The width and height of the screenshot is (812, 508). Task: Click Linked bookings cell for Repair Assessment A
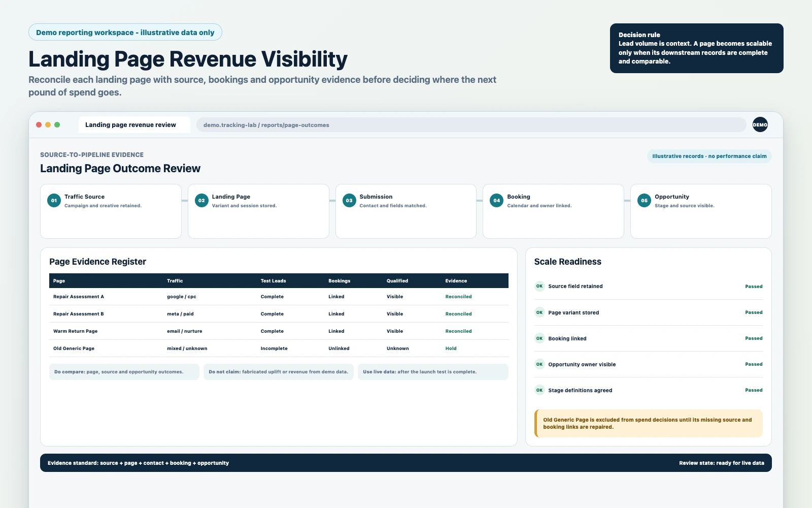pos(336,297)
